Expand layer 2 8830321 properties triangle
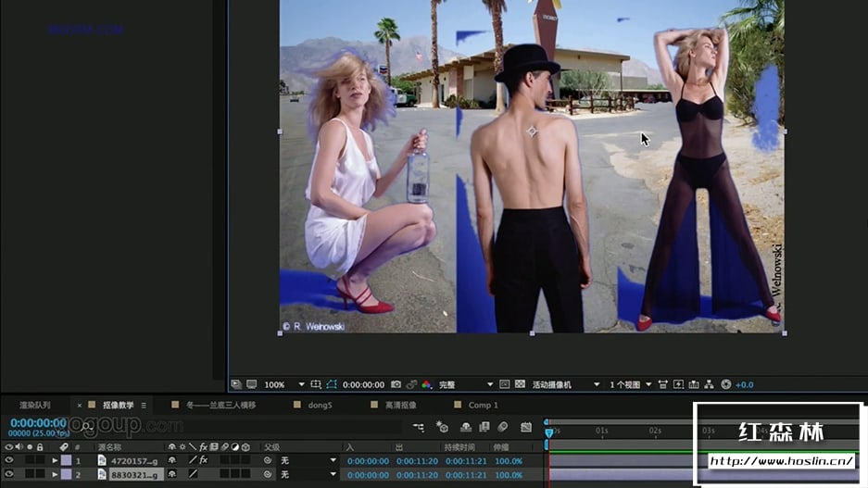This screenshot has width=868, height=488. [x=55, y=475]
